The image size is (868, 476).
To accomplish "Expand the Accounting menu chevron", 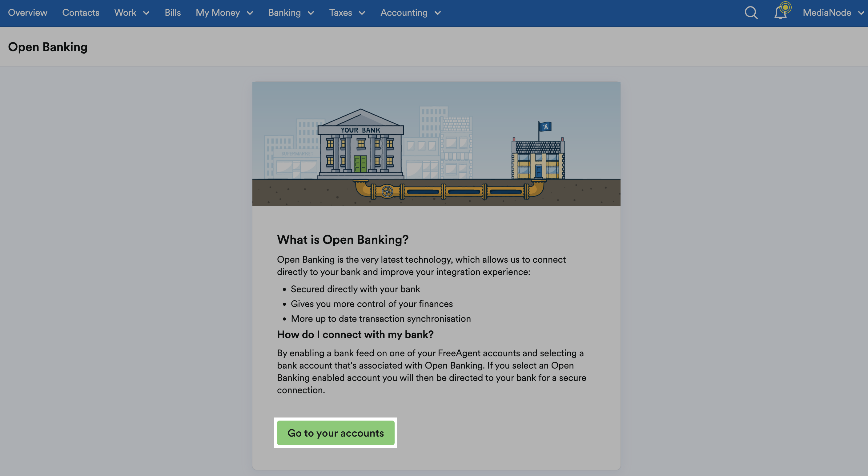I will click(438, 13).
